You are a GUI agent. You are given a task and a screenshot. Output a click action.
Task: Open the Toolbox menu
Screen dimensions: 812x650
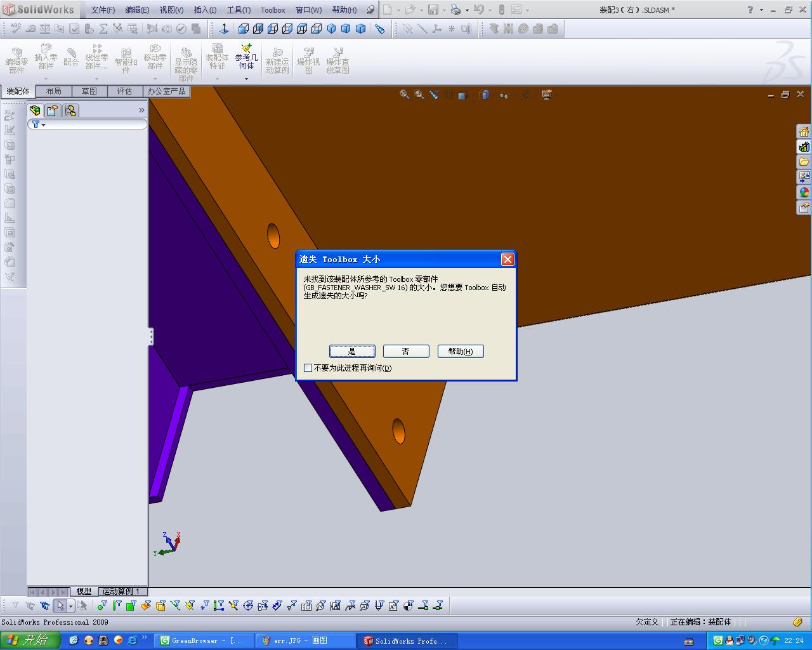(x=273, y=10)
